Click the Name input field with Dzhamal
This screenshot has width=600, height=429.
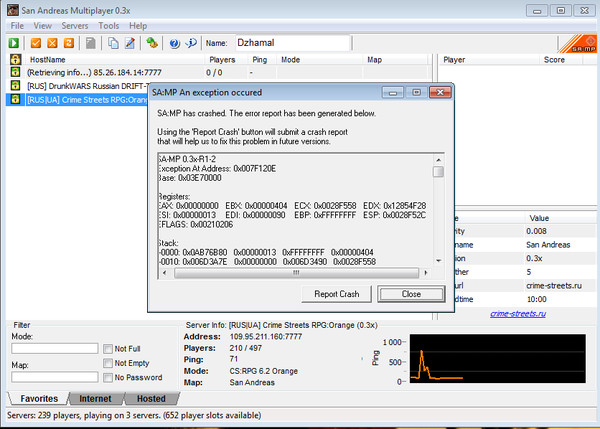(x=292, y=43)
